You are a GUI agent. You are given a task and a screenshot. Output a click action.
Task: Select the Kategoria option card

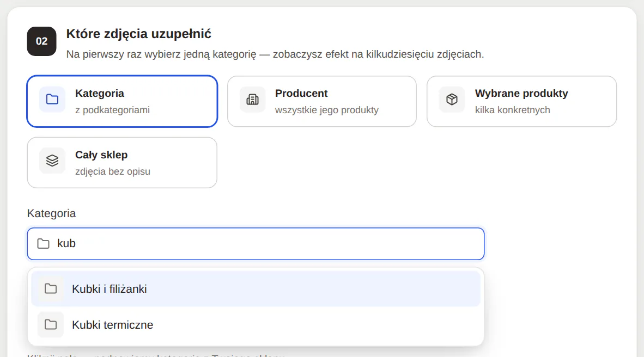(122, 101)
